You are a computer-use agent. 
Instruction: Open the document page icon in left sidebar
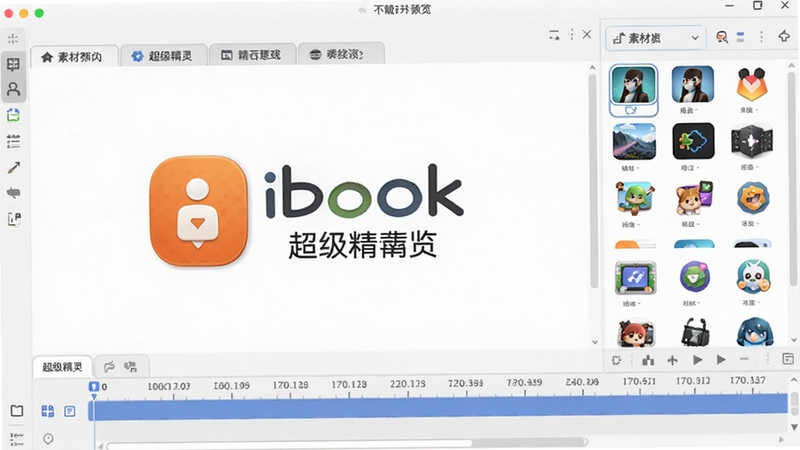point(14,219)
